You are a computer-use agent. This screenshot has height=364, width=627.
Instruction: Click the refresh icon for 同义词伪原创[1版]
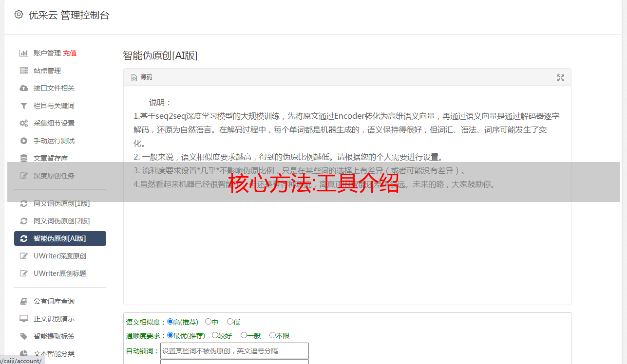coord(23,203)
